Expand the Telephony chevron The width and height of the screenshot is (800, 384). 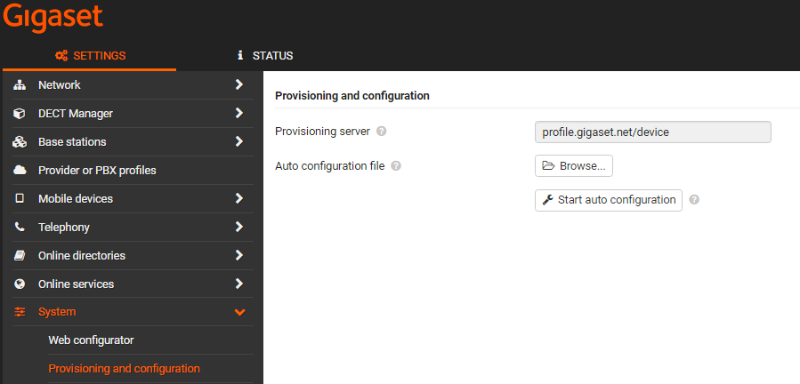point(239,226)
